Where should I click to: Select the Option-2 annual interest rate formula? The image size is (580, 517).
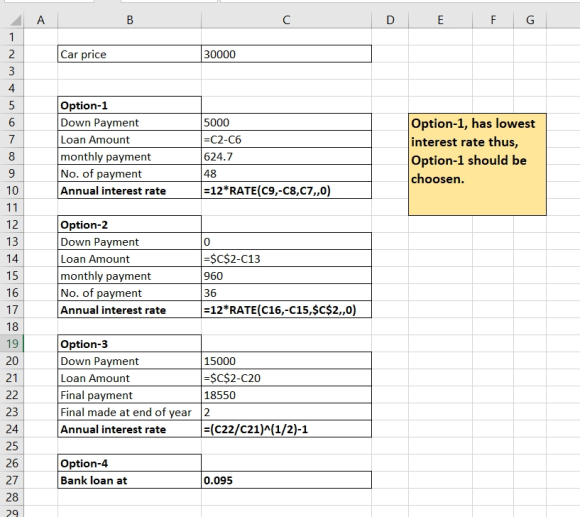click(x=286, y=310)
